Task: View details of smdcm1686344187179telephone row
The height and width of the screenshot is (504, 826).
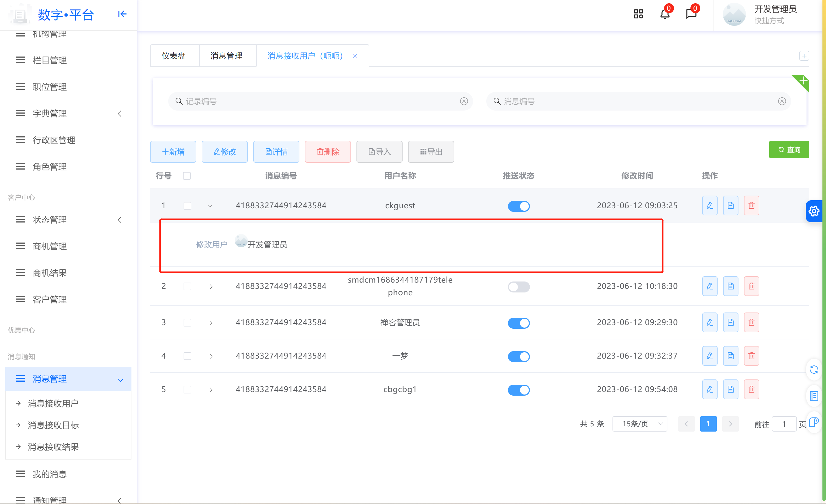Action: (x=731, y=286)
